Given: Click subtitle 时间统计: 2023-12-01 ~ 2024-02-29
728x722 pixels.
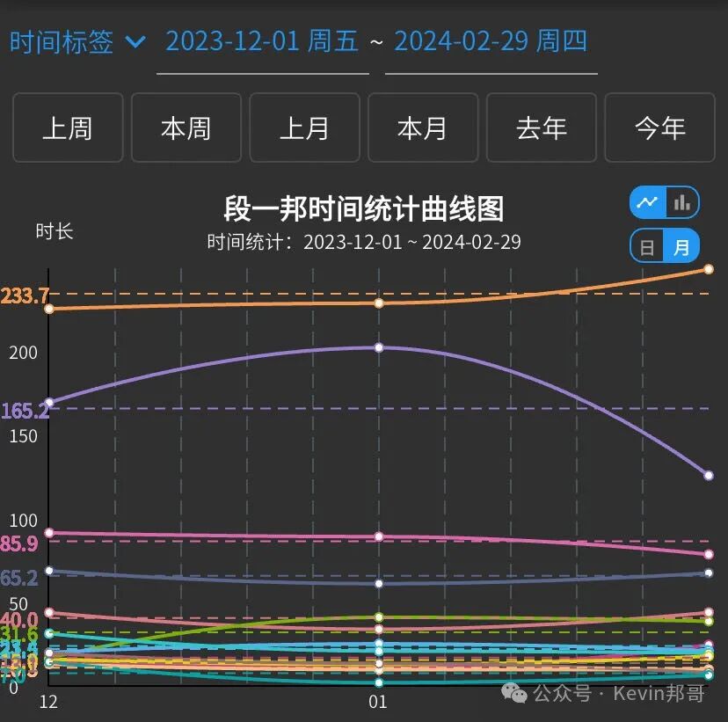Looking at the screenshot, I should pyautogui.click(x=364, y=242).
